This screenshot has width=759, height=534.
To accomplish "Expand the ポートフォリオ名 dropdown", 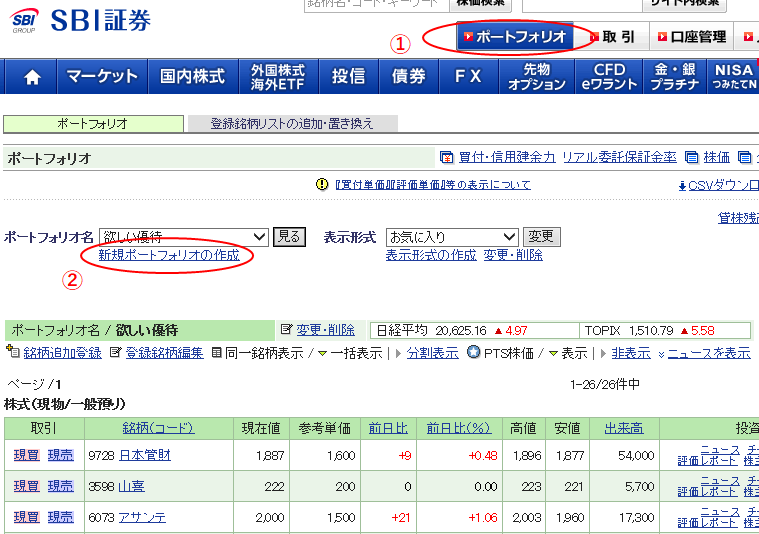I will point(183,237).
